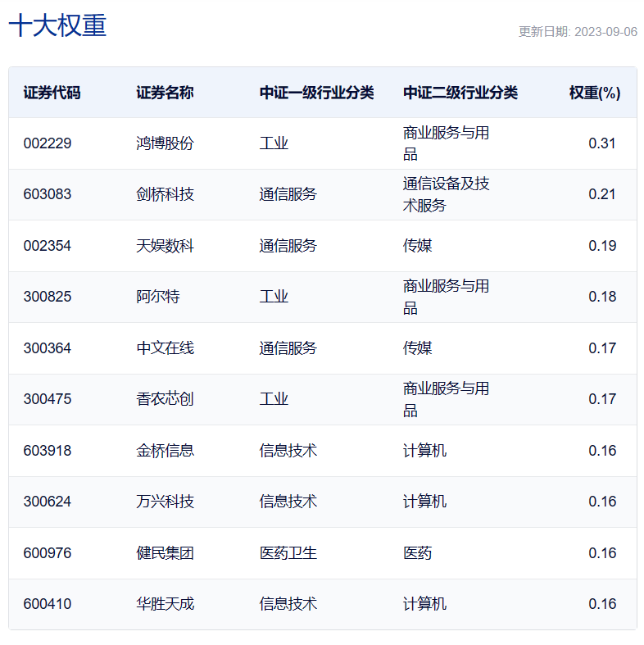Click weight 0.16 for 金桥信息
Screen dimensions: 644x645
pos(602,451)
